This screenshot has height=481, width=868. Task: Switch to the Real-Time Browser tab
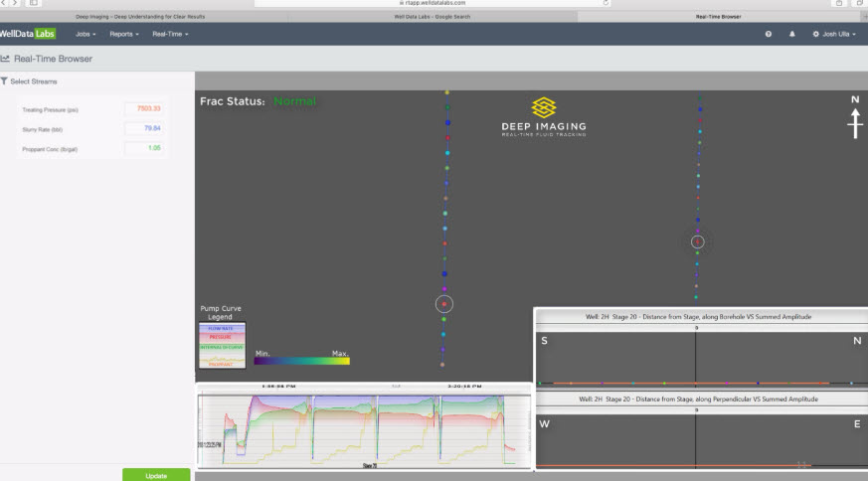point(718,17)
